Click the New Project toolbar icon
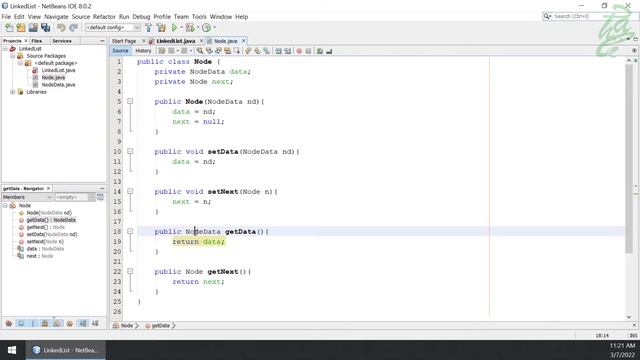This screenshot has height=360, width=640. (21, 28)
